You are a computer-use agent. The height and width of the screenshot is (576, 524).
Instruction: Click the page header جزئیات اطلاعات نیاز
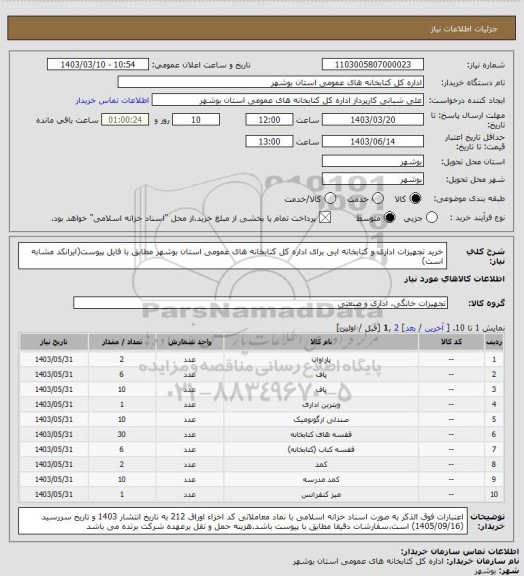[x=464, y=29]
